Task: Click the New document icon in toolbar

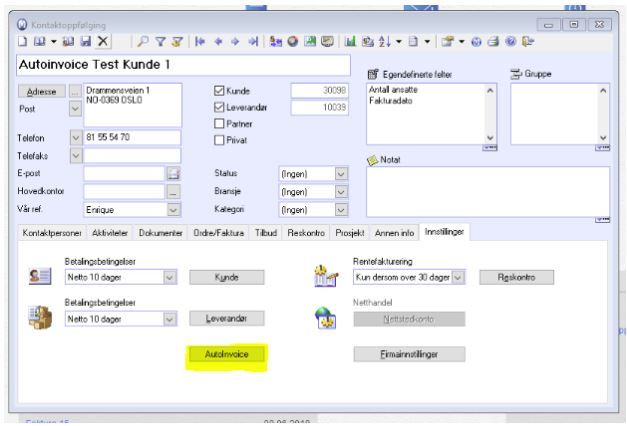Action: (23, 41)
